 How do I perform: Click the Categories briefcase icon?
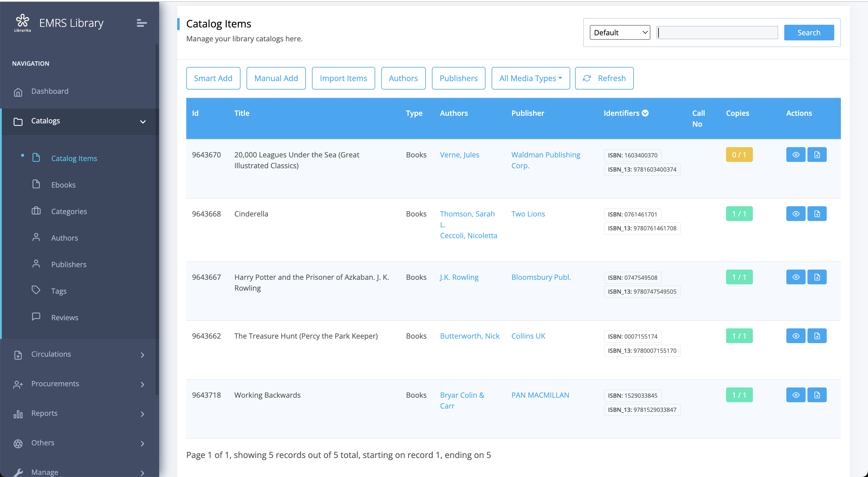(x=36, y=211)
